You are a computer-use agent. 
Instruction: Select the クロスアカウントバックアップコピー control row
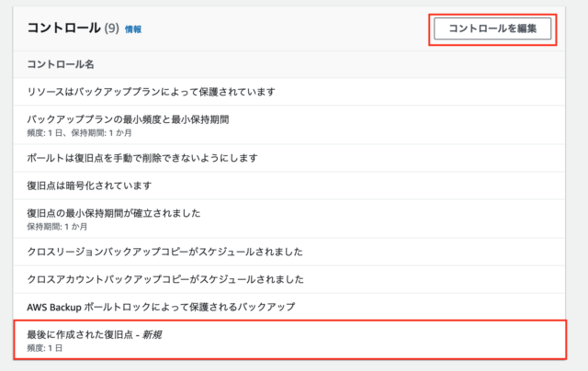point(289,279)
